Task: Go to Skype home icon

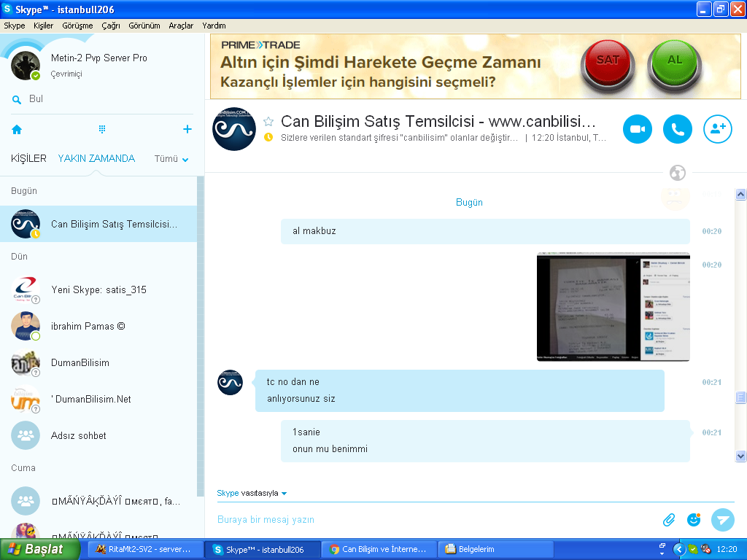Action: coord(17,129)
